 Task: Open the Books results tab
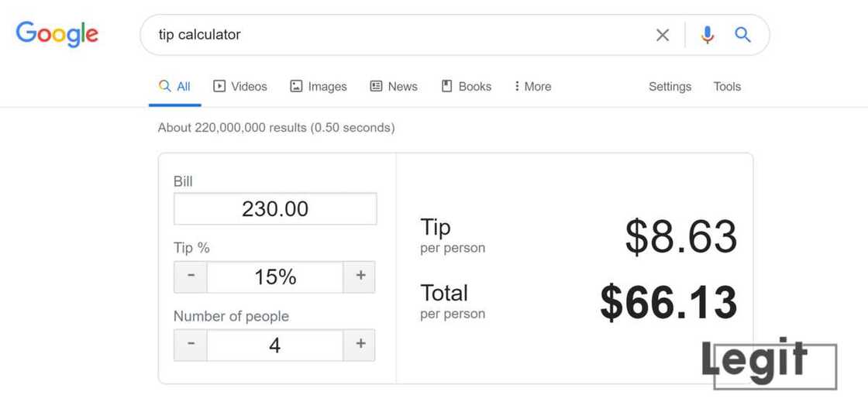(467, 87)
